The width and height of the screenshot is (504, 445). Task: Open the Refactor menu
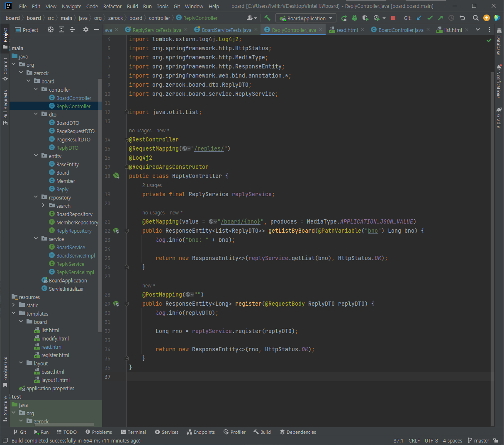[x=112, y=6]
